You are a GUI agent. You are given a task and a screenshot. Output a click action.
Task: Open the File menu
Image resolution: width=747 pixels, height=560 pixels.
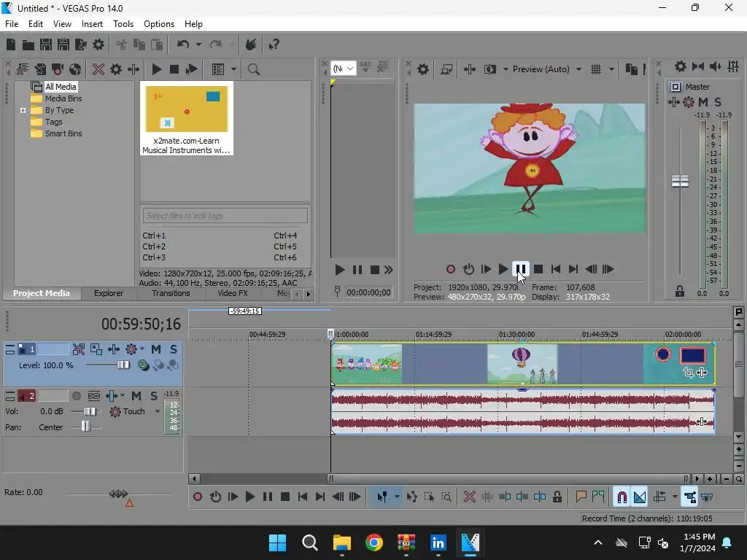12,24
